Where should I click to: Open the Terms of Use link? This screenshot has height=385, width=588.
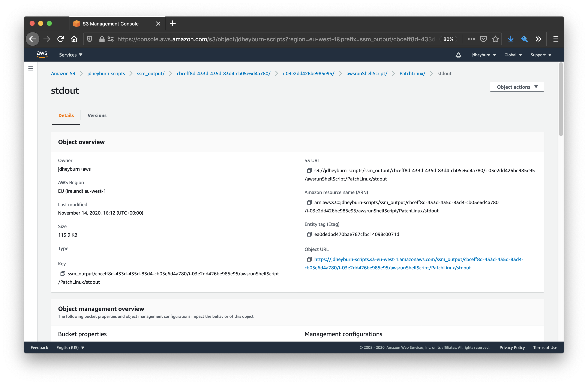pos(545,347)
